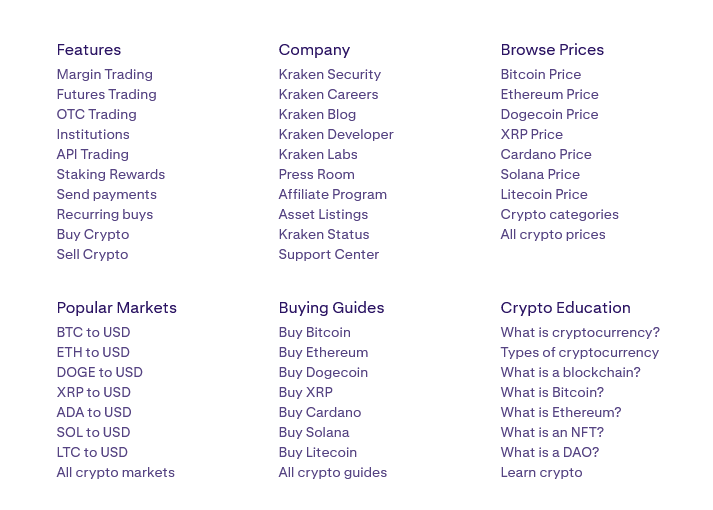This screenshot has height=510, width=713.
Task: Click the Staking Rewards link
Action: [x=111, y=174]
